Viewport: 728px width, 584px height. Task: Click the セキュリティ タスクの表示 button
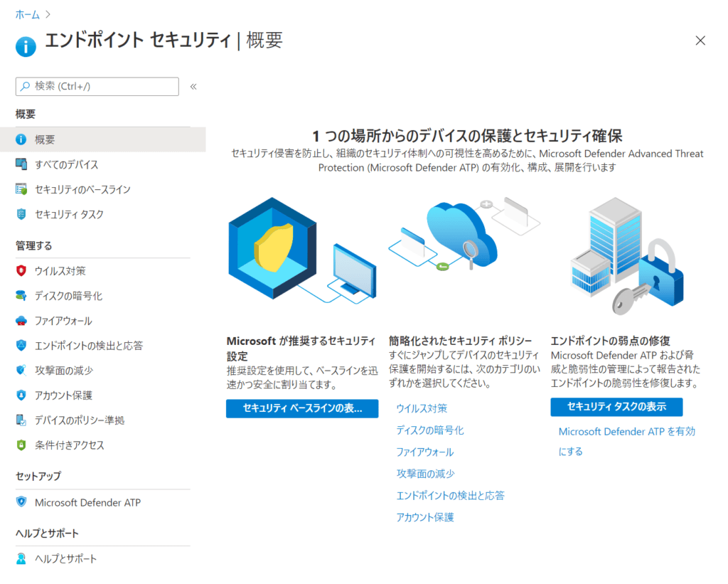(616, 407)
